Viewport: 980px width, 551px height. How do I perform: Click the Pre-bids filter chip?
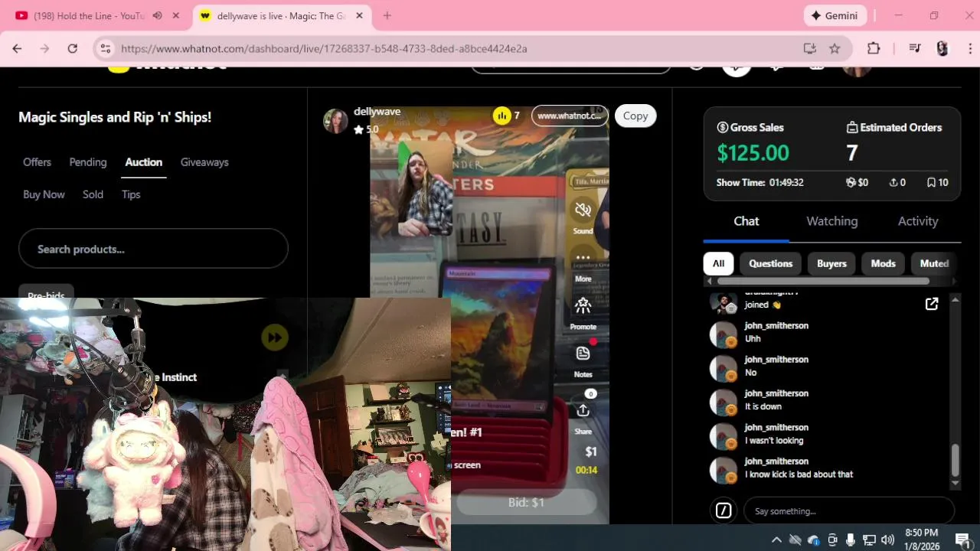(46, 295)
